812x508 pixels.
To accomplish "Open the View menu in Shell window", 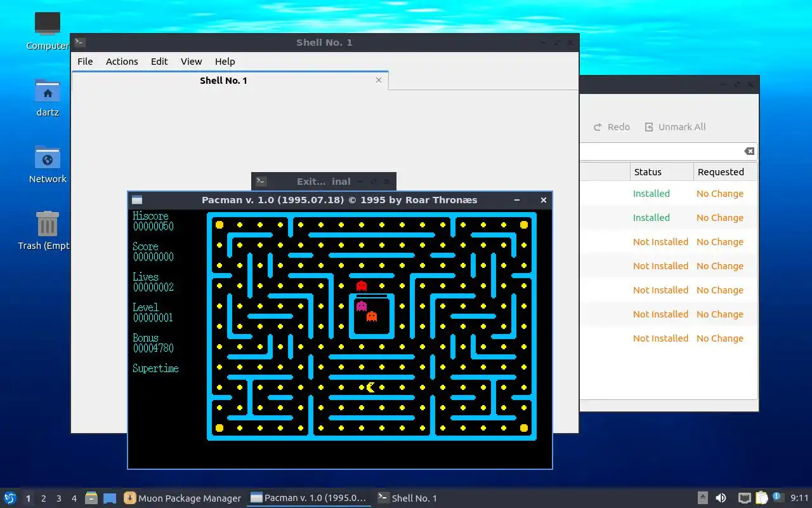I will click(191, 62).
